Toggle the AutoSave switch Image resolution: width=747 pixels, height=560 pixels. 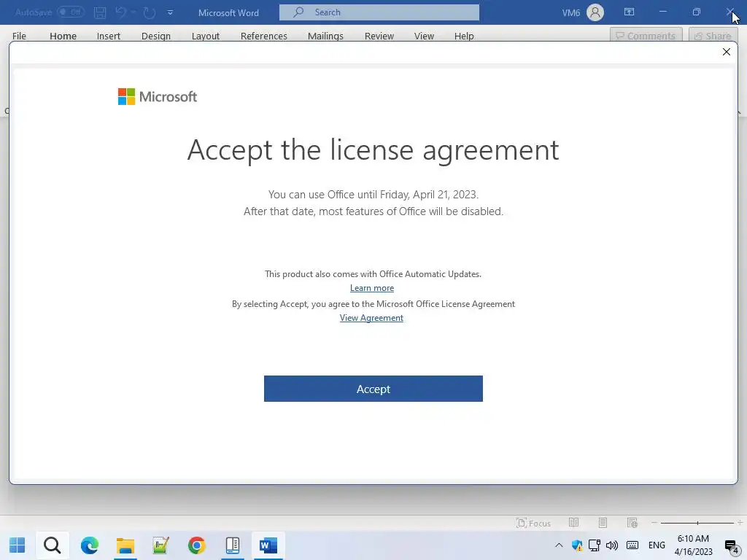coord(71,12)
